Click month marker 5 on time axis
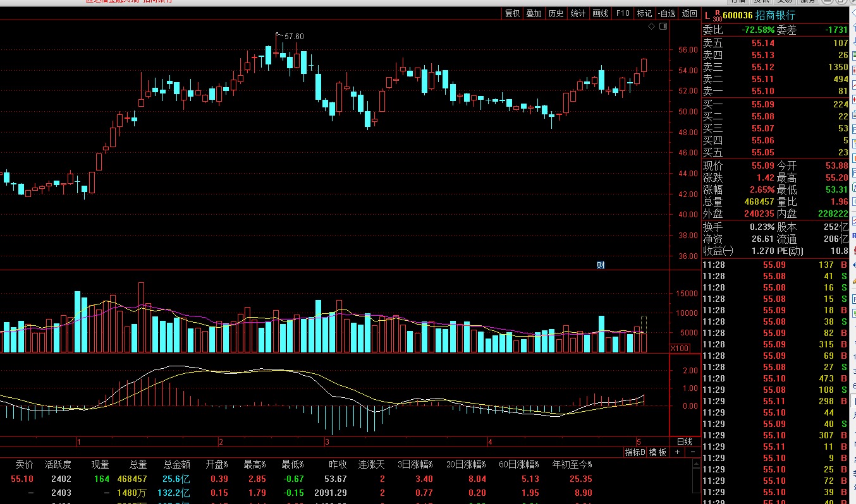856x504 pixels. (x=639, y=441)
